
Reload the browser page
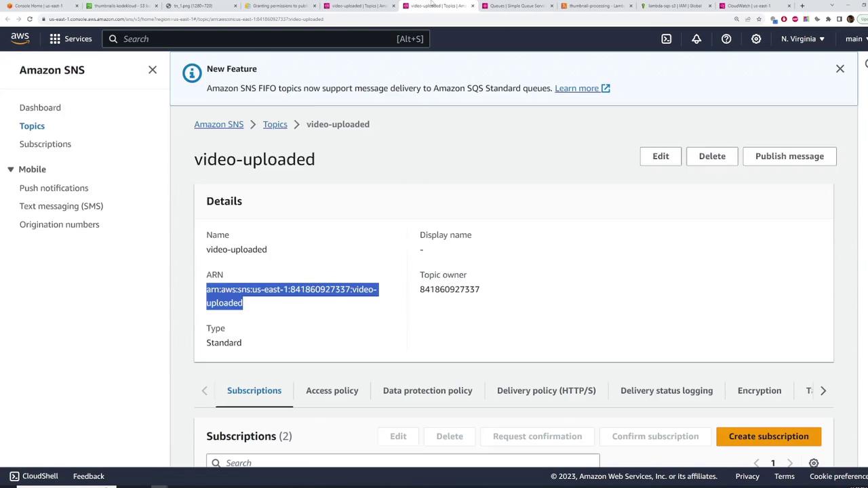pyautogui.click(x=30, y=19)
